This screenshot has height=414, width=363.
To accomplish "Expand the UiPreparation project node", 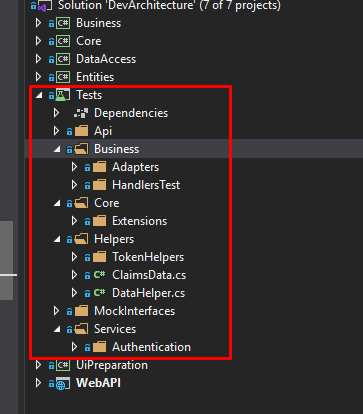I will 38,365.
